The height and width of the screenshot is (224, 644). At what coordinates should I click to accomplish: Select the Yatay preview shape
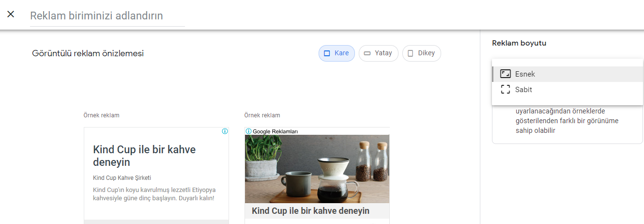click(x=379, y=53)
